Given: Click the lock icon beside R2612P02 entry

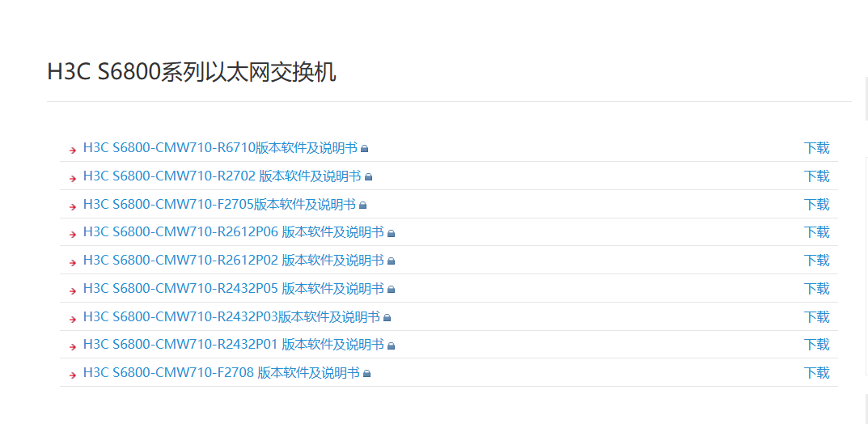Looking at the screenshot, I should pyautogui.click(x=391, y=261).
